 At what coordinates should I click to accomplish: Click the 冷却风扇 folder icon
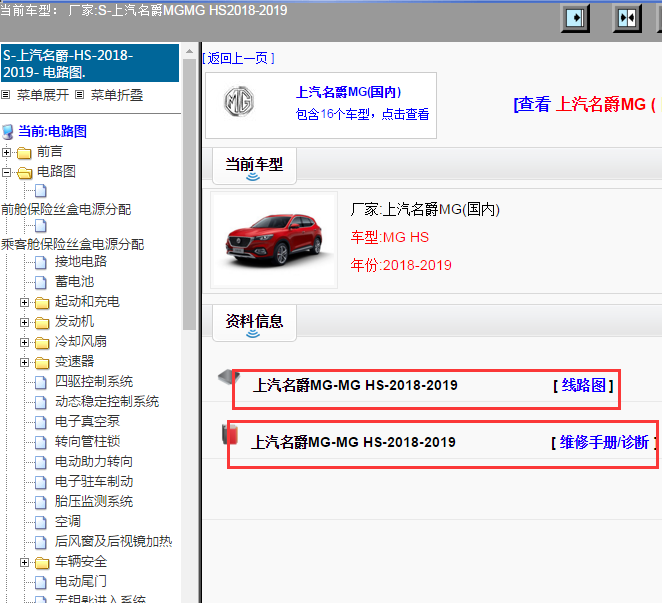pos(42,342)
